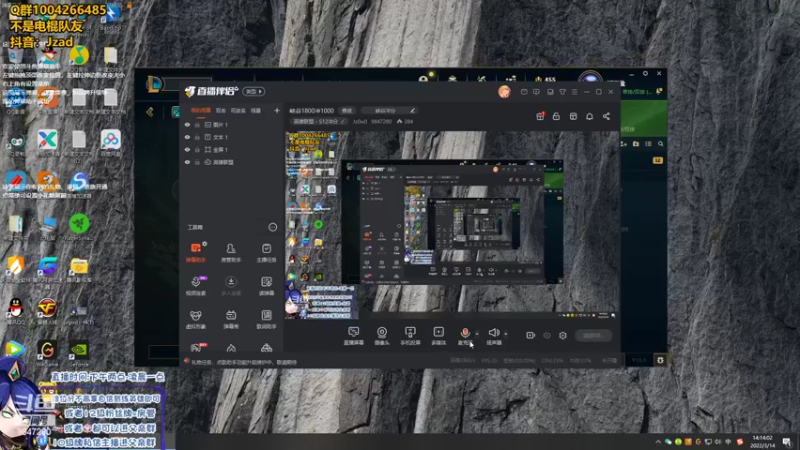
Task: Add the screen capture source
Action: [x=354, y=336]
